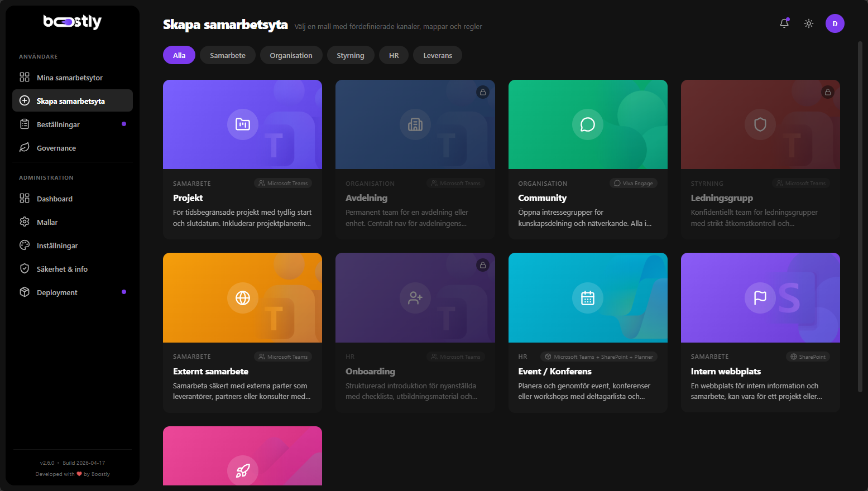Navigate to Dashboard
The height and width of the screenshot is (491, 868).
click(x=73, y=199)
